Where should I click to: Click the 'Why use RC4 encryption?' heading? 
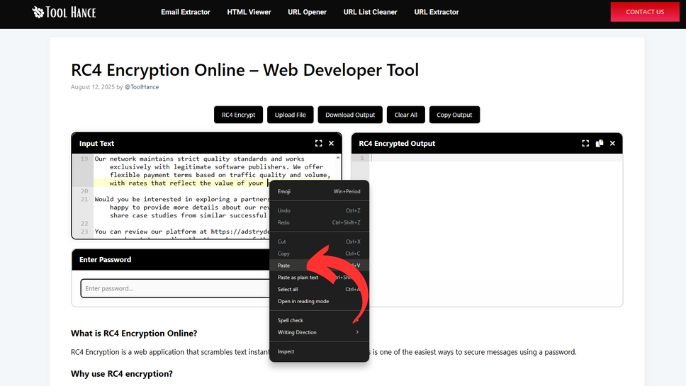[122, 374]
